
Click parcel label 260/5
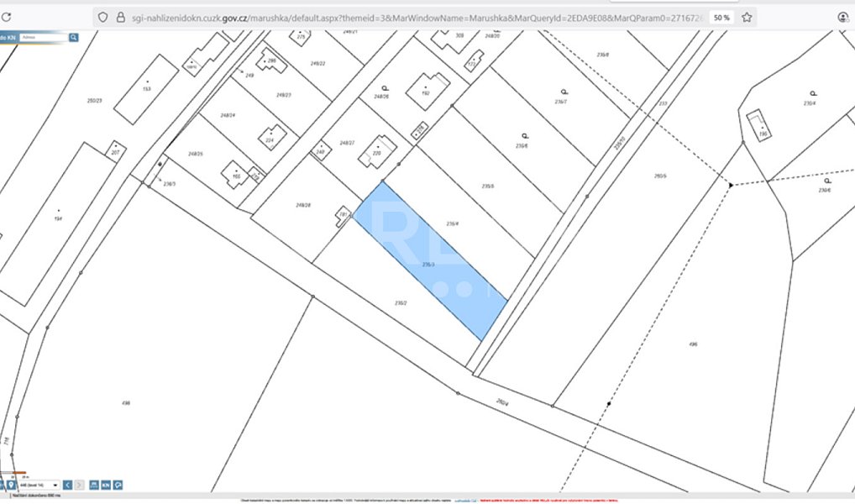point(660,176)
